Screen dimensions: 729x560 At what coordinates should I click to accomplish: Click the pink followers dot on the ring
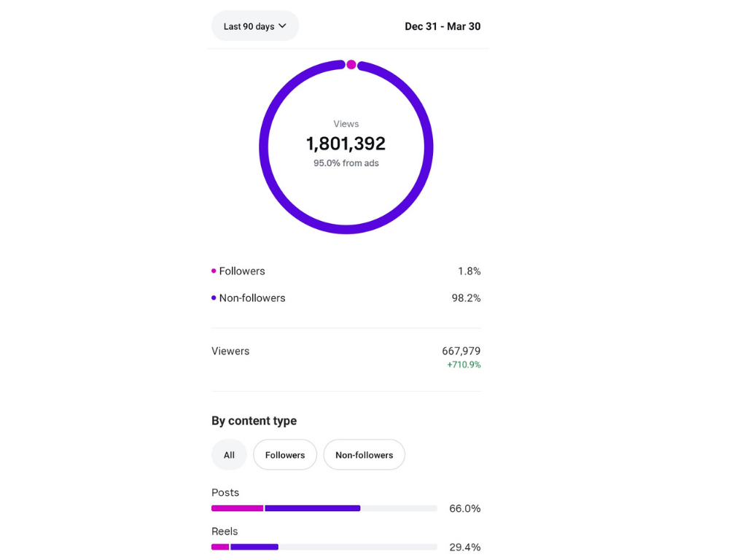click(x=351, y=65)
